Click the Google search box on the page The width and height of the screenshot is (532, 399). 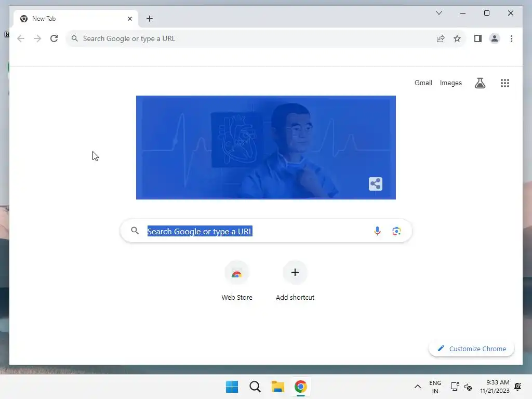(266, 231)
